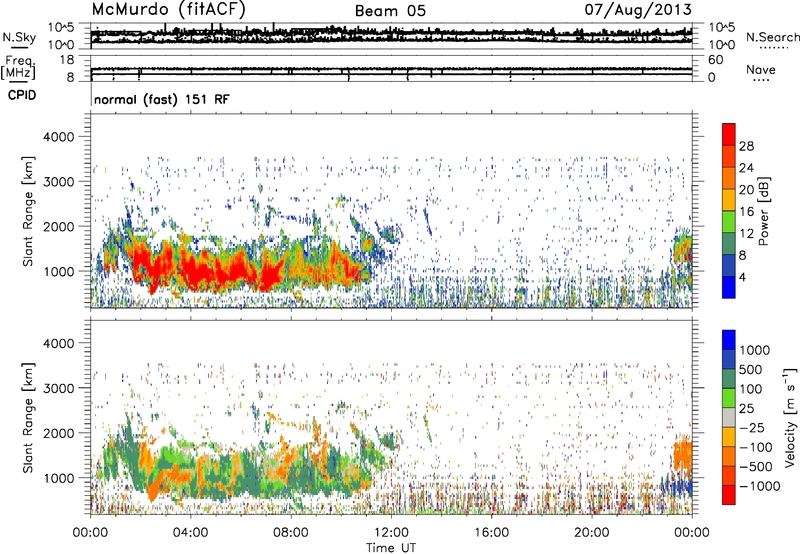Click 'Slant Range [km]' label of Power panel
Viewport: 800px width, 554px height.
coord(29,211)
